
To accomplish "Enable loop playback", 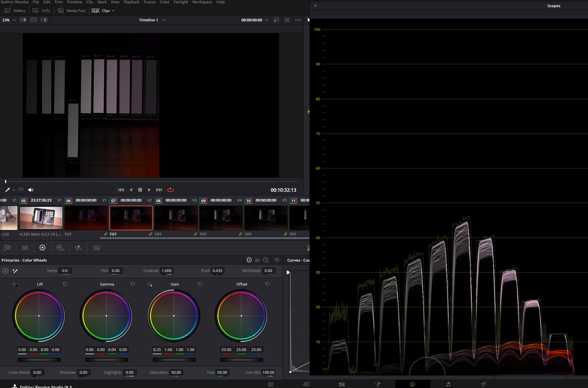I will coord(171,190).
